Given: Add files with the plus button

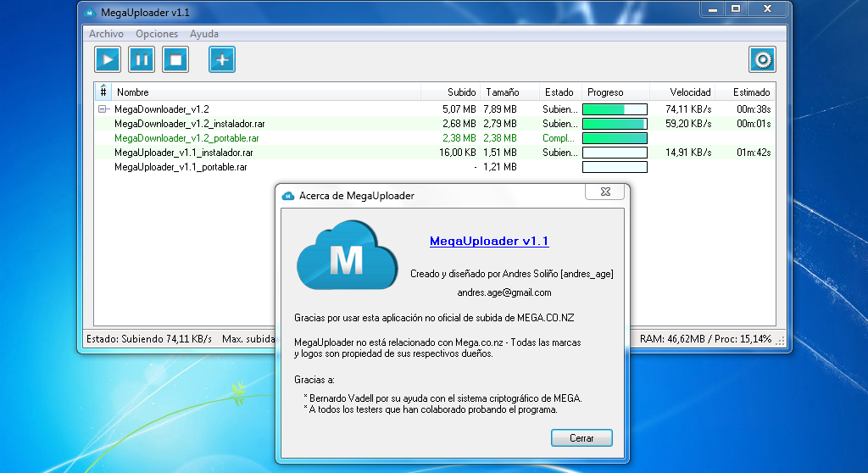Looking at the screenshot, I should coord(222,60).
